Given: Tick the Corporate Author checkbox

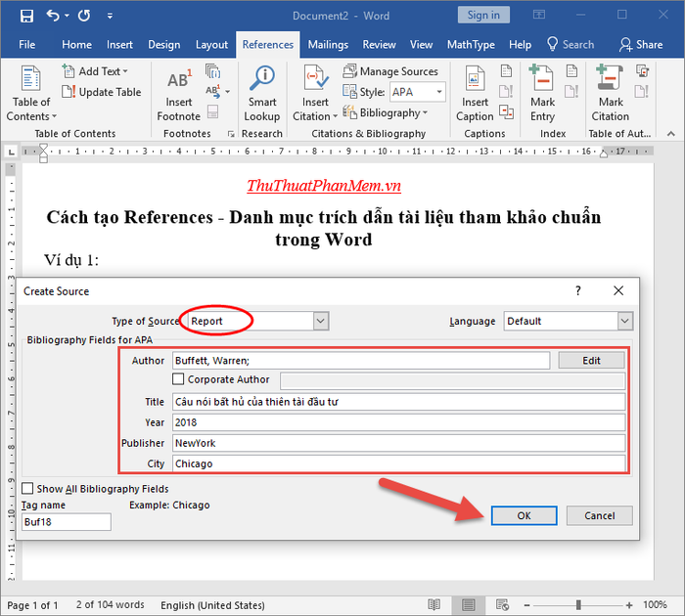Looking at the screenshot, I should (x=178, y=379).
